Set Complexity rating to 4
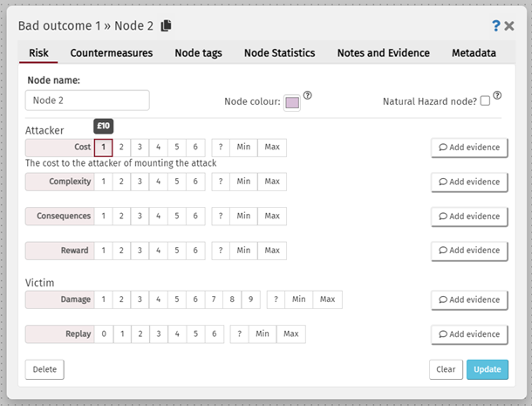Image resolution: width=532 pixels, height=406 pixels. [158, 182]
